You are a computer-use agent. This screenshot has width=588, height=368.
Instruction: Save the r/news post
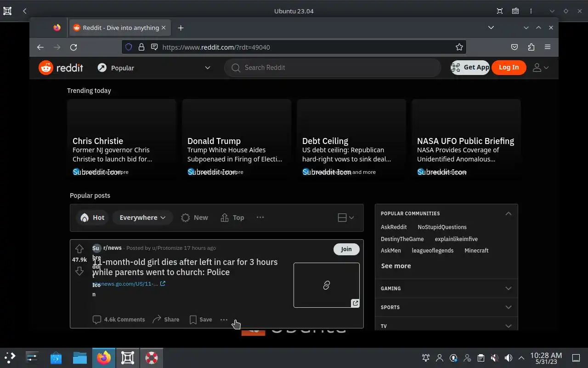click(x=201, y=319)
